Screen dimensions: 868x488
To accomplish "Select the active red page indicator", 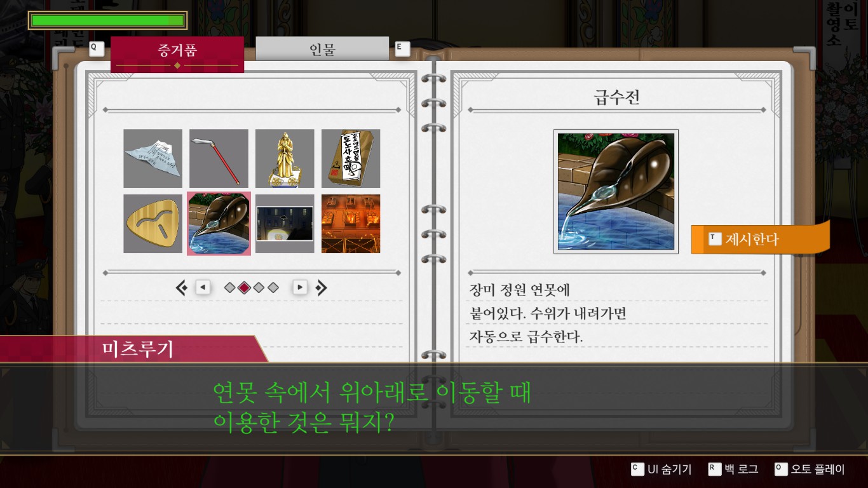I will 244,288.
